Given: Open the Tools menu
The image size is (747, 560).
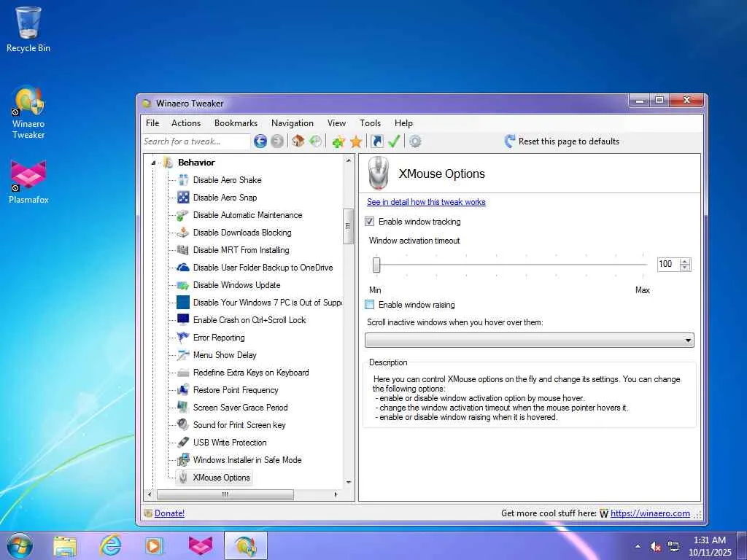Looking at the screenshot, I should click(x=370, y=122).
